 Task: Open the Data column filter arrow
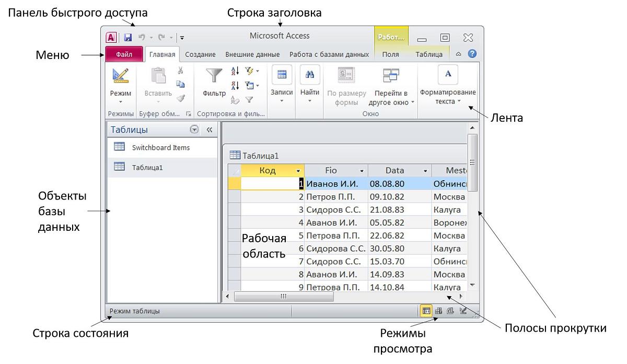(425, 171)
